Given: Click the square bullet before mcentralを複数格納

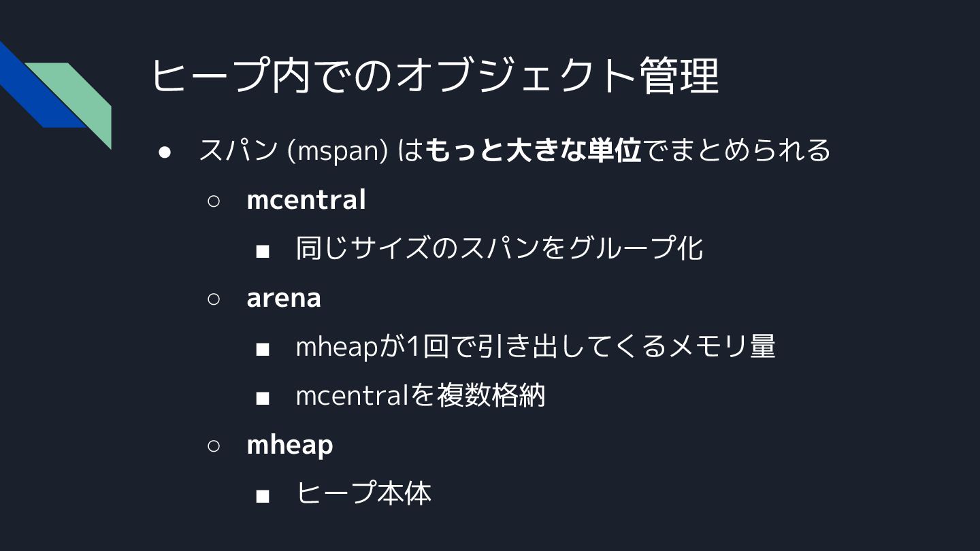Looking at the screenshot, I should point(263,398).
